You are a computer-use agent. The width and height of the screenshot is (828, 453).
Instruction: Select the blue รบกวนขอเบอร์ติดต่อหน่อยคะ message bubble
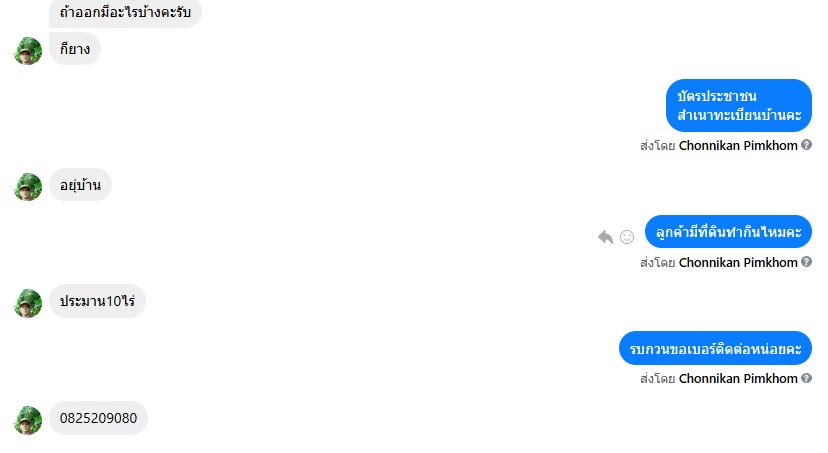tap(715, 348)
